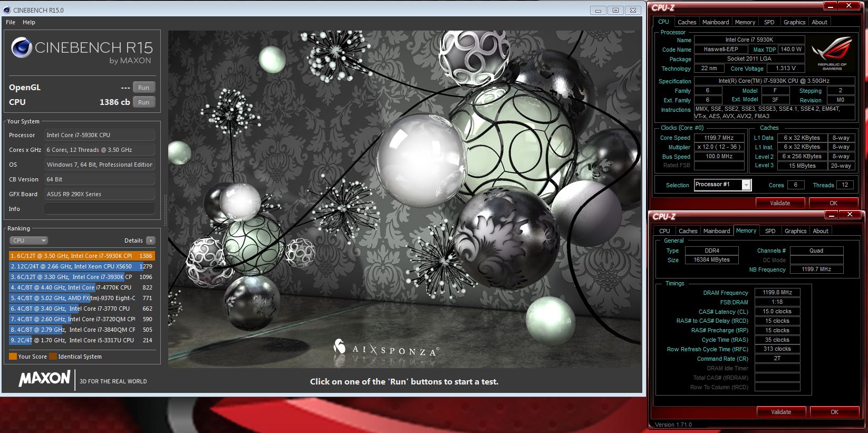Click the Cinebench R15 logo sphere icon
The height and width of the screenshot is (433, 868).
click(x=21, y=47)
